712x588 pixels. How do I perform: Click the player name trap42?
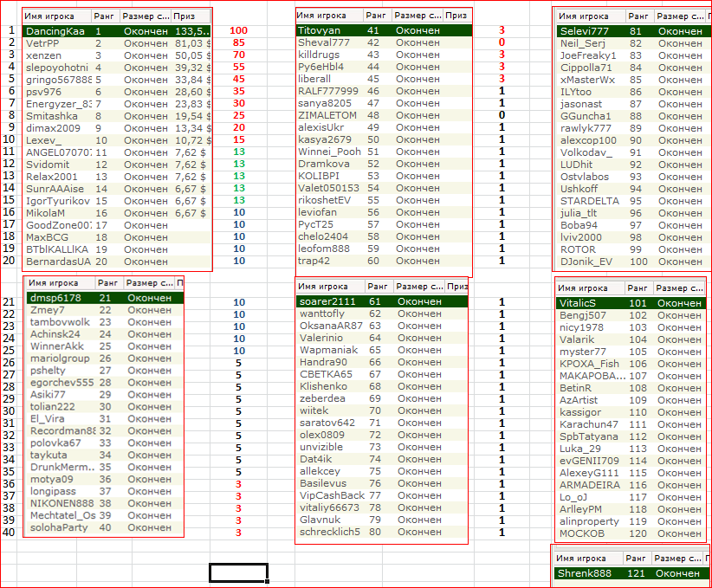[x=314, y=261]
